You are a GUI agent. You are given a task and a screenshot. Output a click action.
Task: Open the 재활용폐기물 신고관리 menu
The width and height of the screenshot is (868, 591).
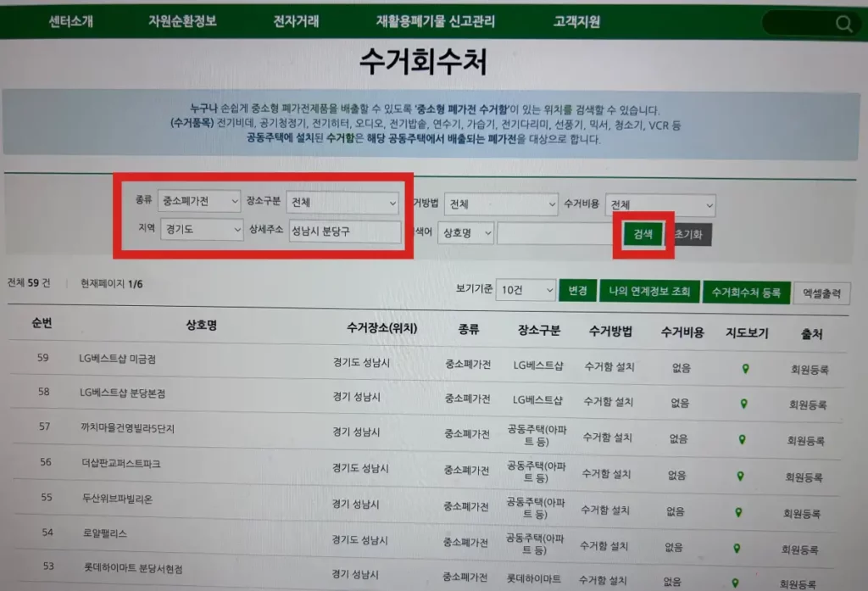click(x=435, y=21)
